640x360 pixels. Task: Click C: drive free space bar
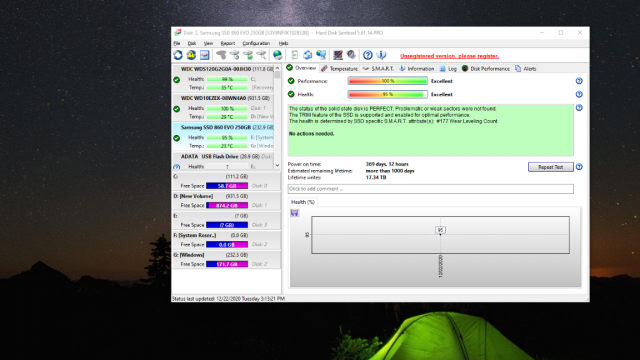click(227, 186)
